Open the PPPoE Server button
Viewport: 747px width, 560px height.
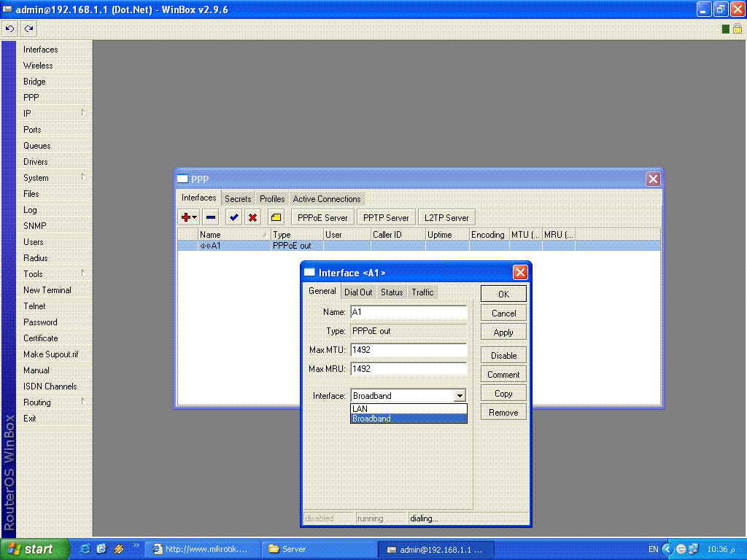(x=322, y=217)
